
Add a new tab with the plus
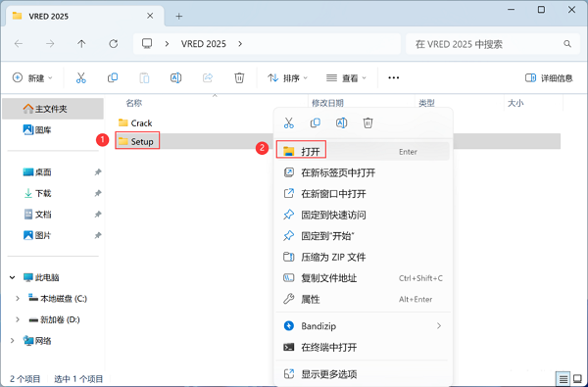[x=179, y=16]
